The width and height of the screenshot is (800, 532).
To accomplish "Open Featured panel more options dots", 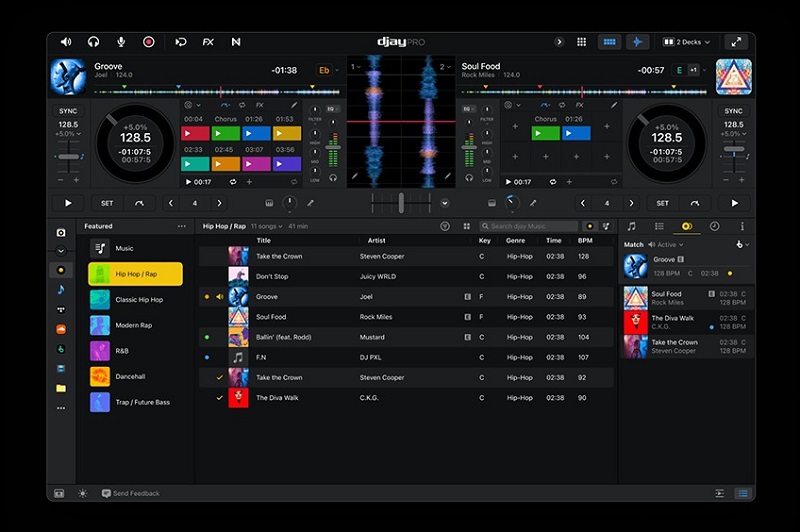I will click(x=182, y=226).
